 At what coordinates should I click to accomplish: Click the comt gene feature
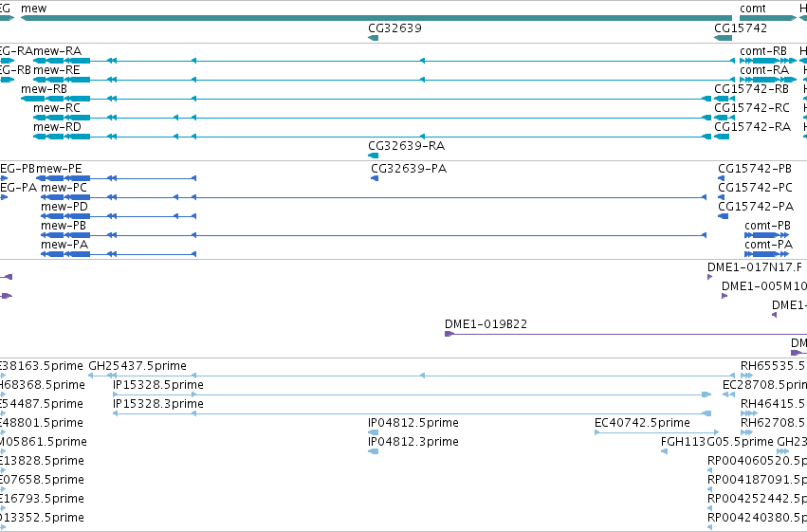tap(768, 18)
